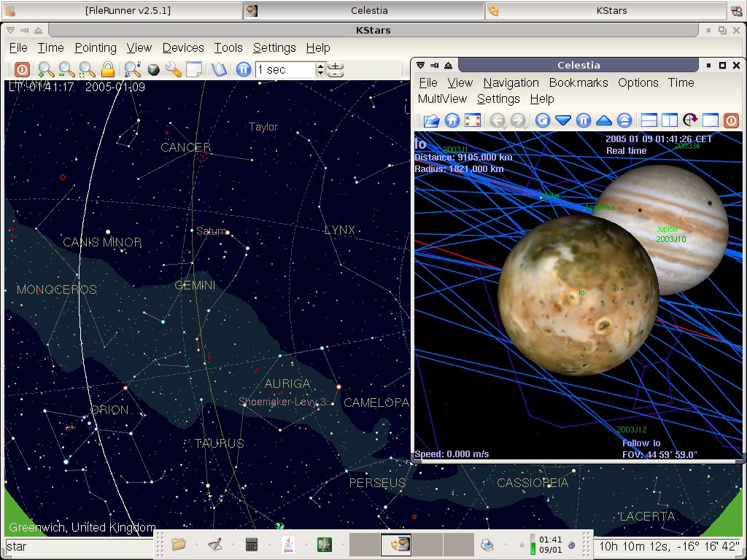
Task: Open the Pointing menu in KStars
Action: pyautogui.click(x=96, y=48)
